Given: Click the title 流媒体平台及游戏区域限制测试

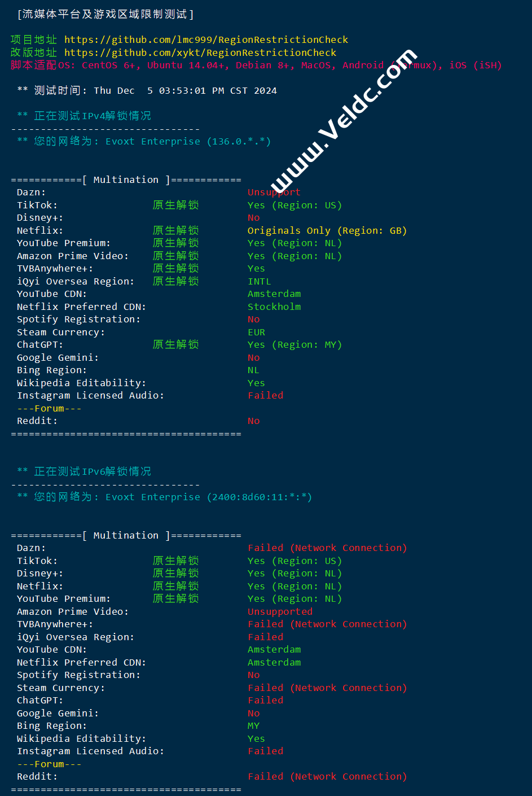Looking at the screenshot, I should coord(105,14).
